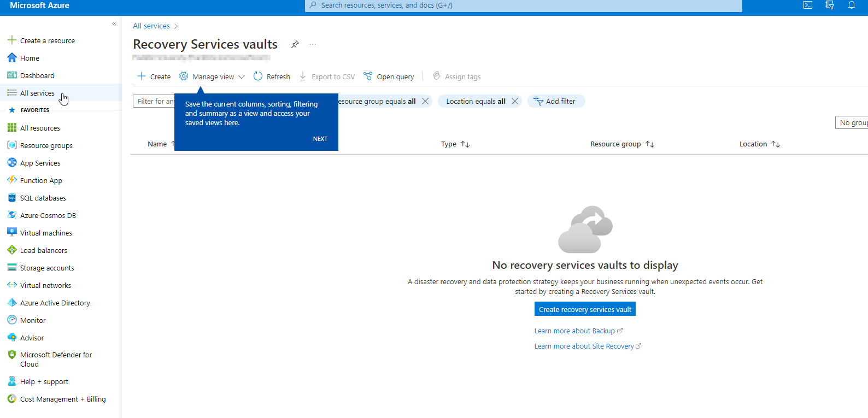Open the more options ellipsis by title
868x418 pixels.
point(313,44)
